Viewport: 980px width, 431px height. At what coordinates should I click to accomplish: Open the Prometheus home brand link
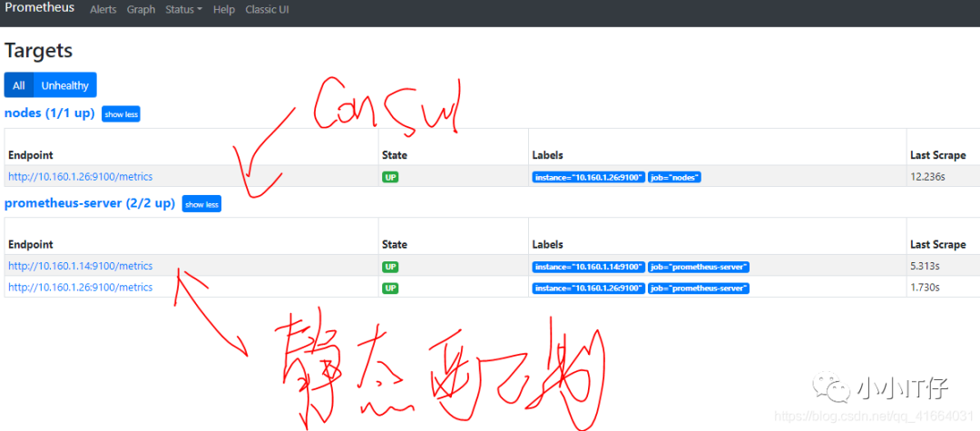click(x=40, y=8)
